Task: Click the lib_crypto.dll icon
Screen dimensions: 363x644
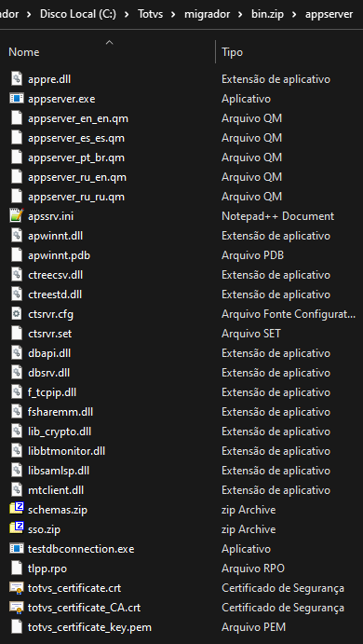Action: pyautogui.click(x=17, y=432)
